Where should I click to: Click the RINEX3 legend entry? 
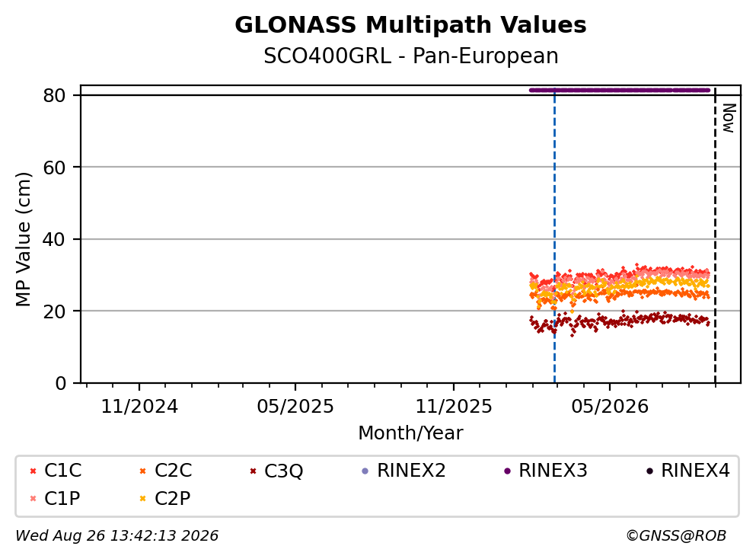pyautogui.click(x=546, y=470)
